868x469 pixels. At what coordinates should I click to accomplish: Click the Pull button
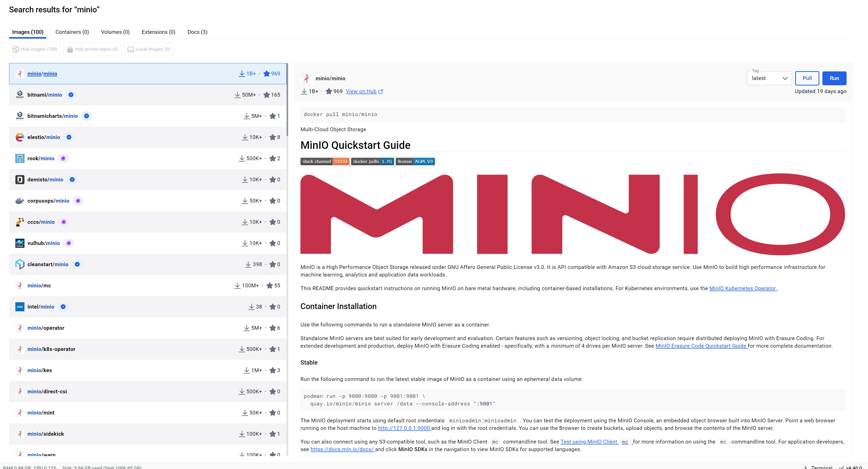[x=807, y=78]
